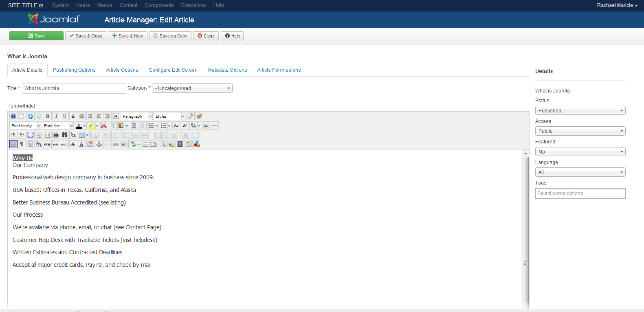Screen dimensions: 644x312
Task: Align the selected text left
Action: tap(99, 116)
